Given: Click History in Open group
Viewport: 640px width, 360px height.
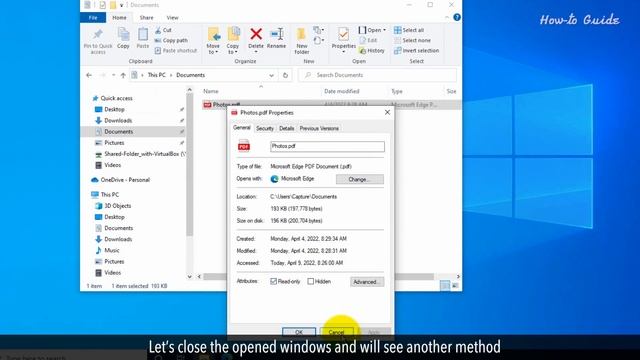Looking at the screenshot, I should pos(371,51).
